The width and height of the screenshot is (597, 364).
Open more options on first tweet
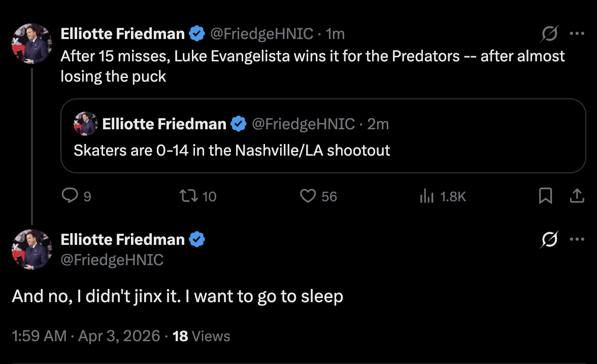point(577,34)
